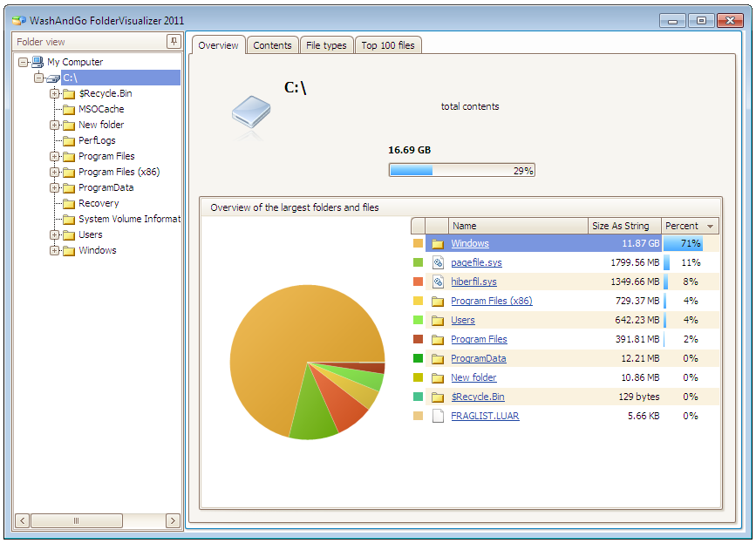Expand the Users folder tree node

[55, 234]
